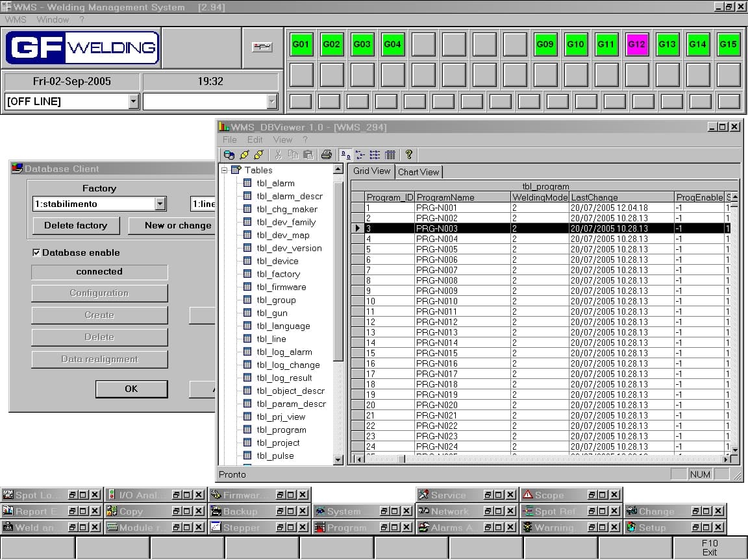Click the database cylinders toolbar icon
Image resolution: width=748 pixels, height=560 pixels.
(x=229, y=154)
